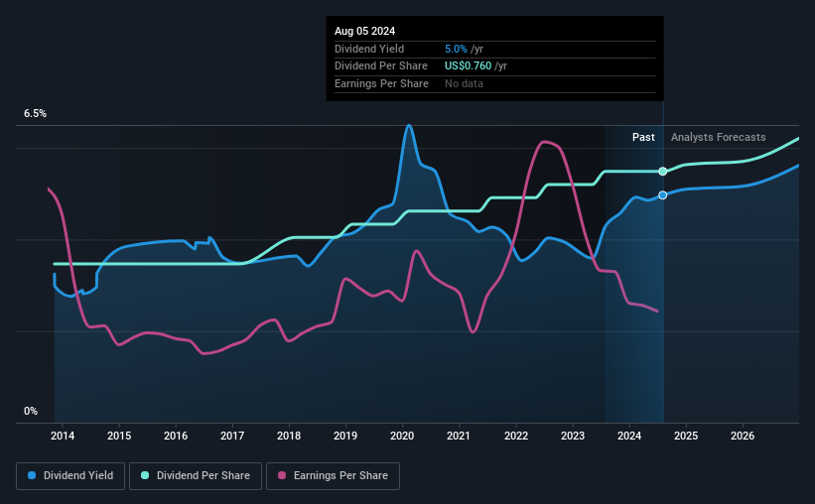Click the Past section label

point(643,137)
